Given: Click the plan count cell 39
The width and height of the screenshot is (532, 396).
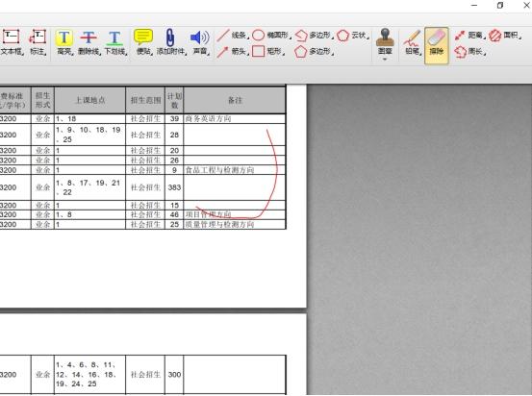Looking at the screenshot, I should (x=174, y=118).
